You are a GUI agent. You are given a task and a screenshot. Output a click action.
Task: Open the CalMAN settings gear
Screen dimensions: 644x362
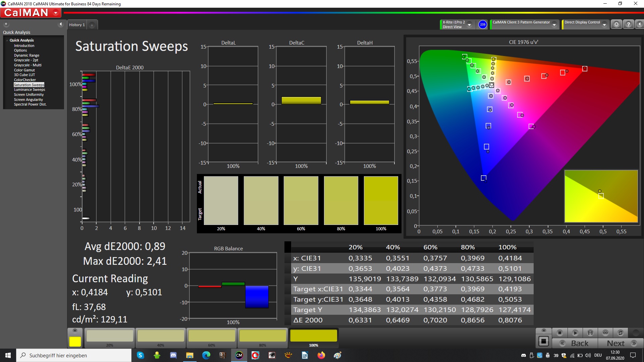pos(616,24)
